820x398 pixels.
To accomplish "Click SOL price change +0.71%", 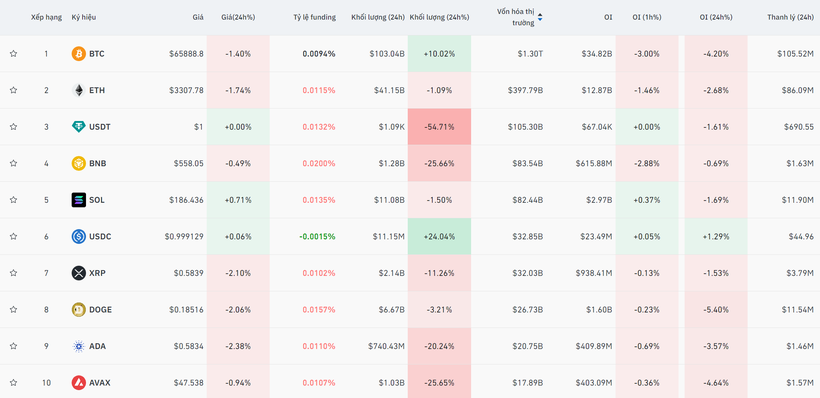I will (238, 200).
